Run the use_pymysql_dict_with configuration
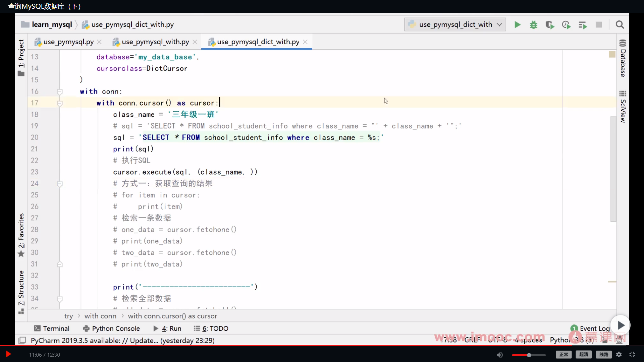 pyautogui.click(x=517, y=24)
